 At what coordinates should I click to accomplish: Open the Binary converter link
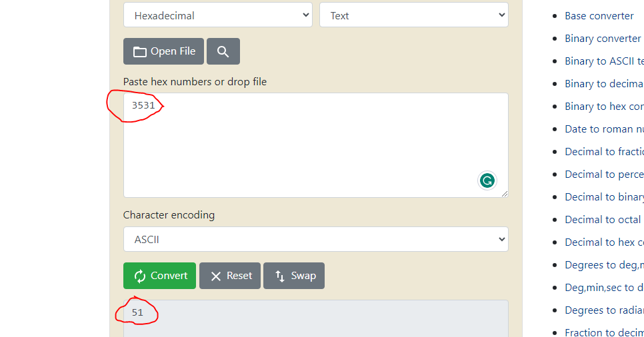[x=602, y=38]
